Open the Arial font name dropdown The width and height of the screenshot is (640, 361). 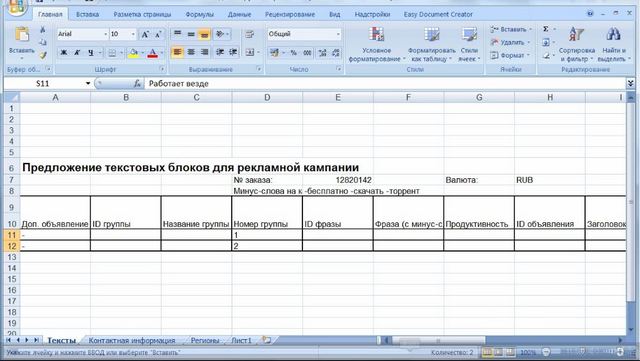pyautogui.click(x=106, y=34)
